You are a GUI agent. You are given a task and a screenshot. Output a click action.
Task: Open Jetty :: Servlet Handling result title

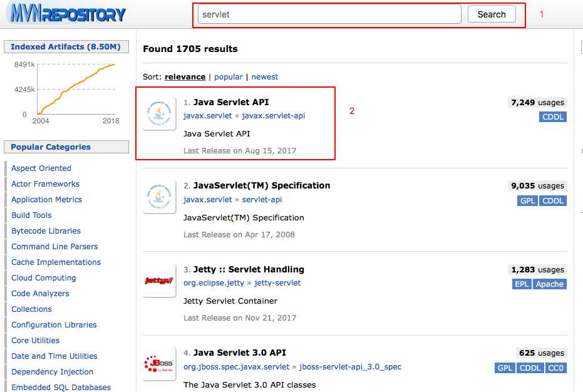click(249, 269)
